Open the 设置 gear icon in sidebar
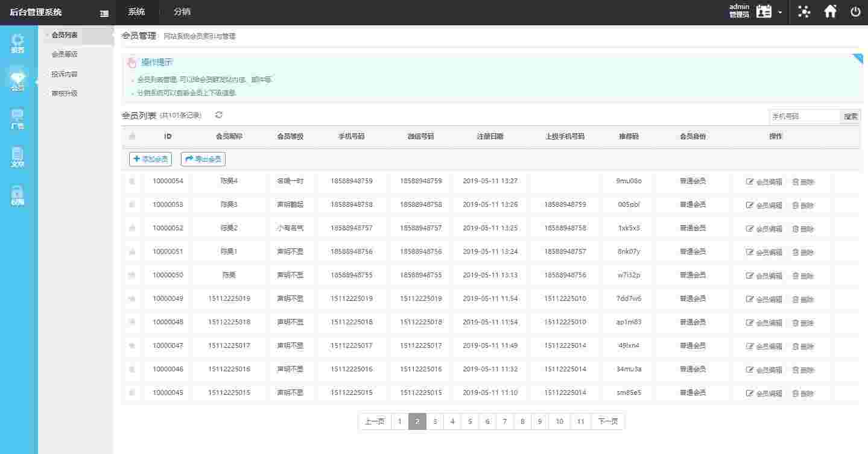Viewport: 868px width, 454px height. point(18,43)
